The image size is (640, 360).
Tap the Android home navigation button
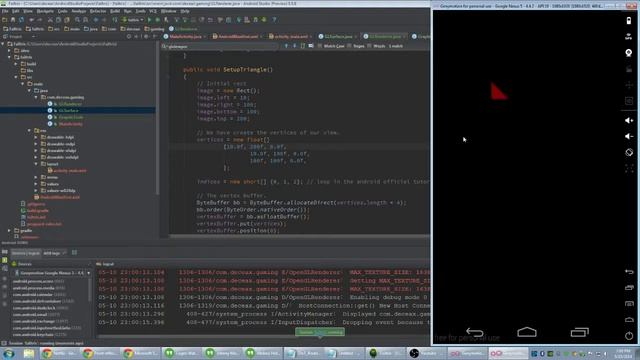tap(527, 332)
